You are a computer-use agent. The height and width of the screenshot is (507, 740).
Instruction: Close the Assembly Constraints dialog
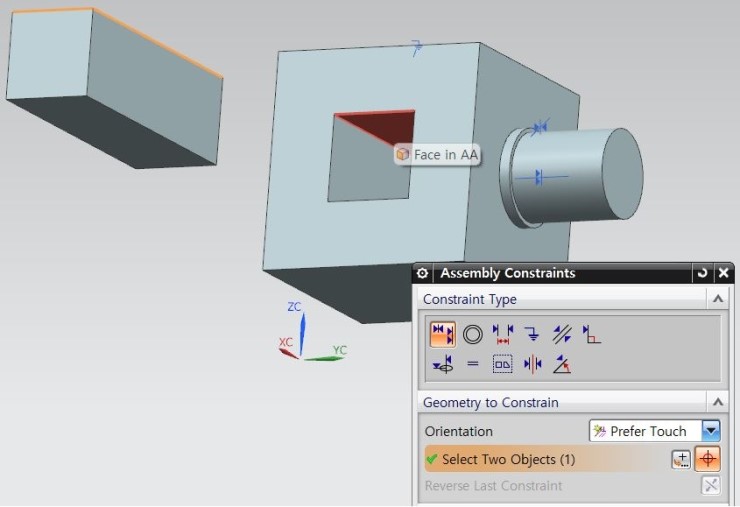(724, 273)
